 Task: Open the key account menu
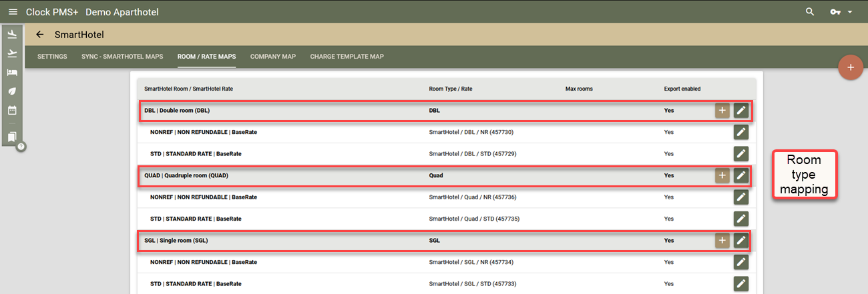(x=841, y=12)
